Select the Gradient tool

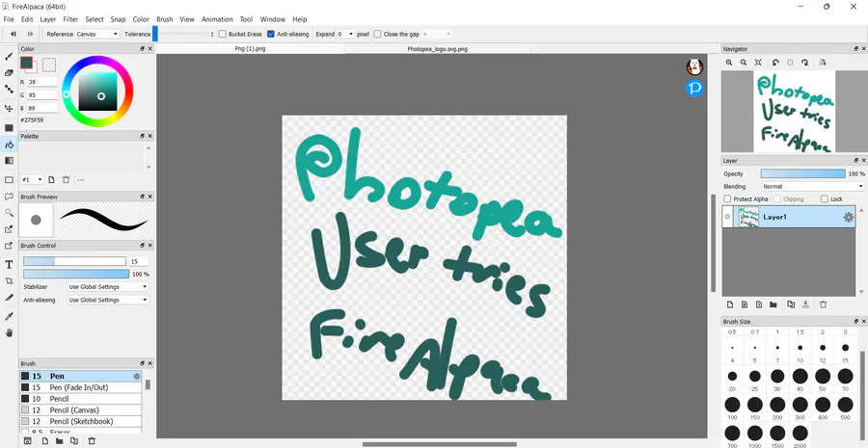9,160
